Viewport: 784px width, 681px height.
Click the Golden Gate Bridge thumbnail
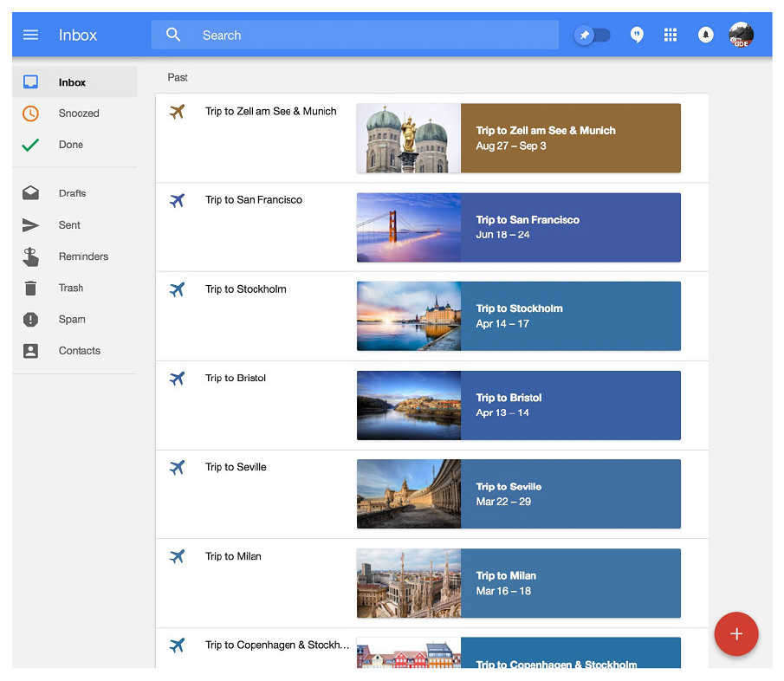pos(409,228)
